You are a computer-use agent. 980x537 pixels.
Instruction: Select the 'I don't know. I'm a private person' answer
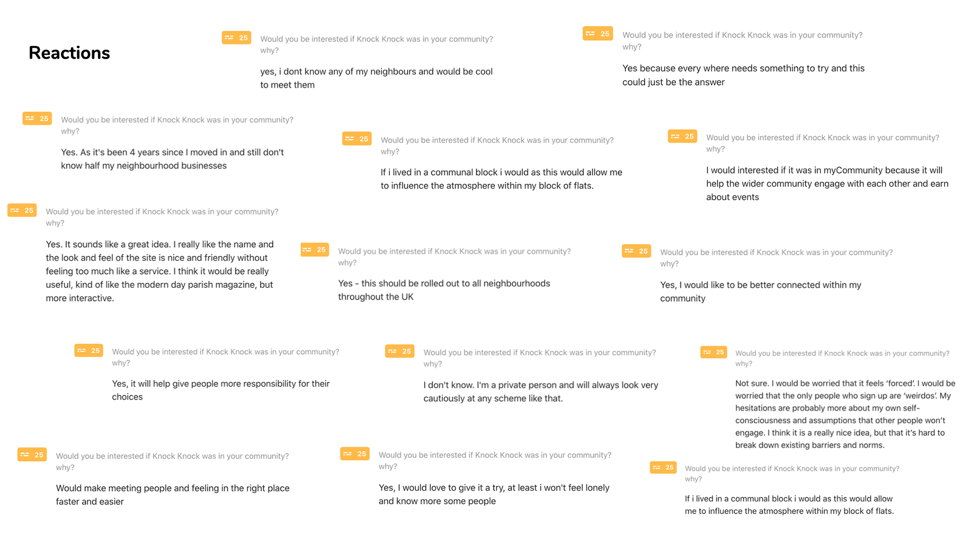(541, 392)
